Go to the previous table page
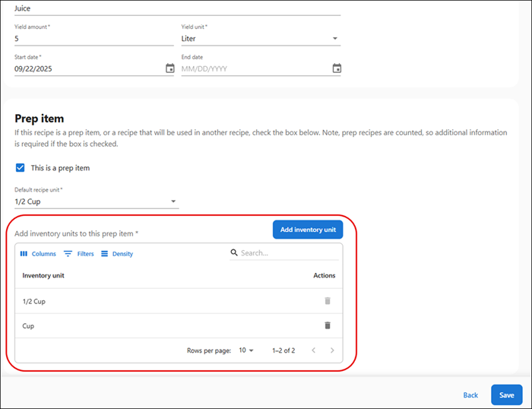 313,350
